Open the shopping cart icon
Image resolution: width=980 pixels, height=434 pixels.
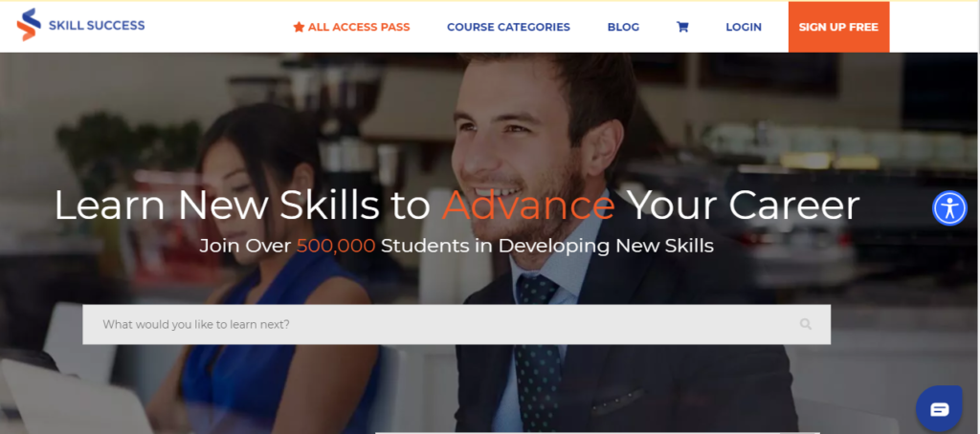coord(682,27)
